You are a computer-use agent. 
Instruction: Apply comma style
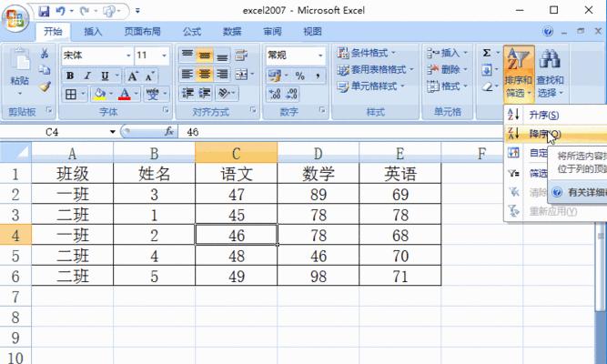(x=318, y=76)
